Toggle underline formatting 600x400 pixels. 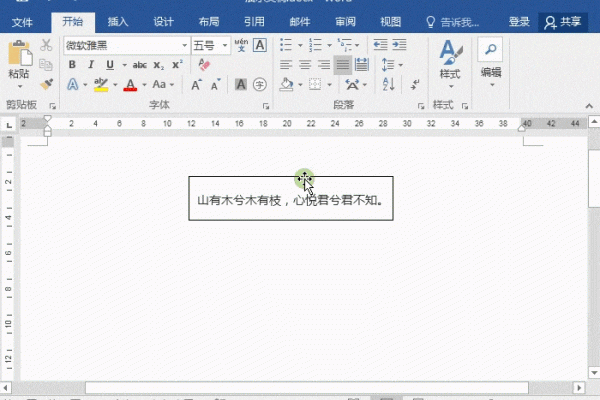pos(110,65)
